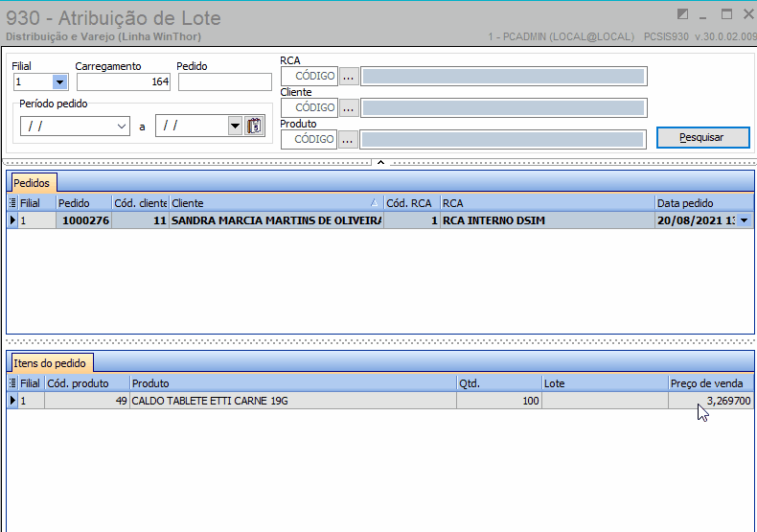
Task: Sort by the Cliente column header
Action: pos(276,203)
